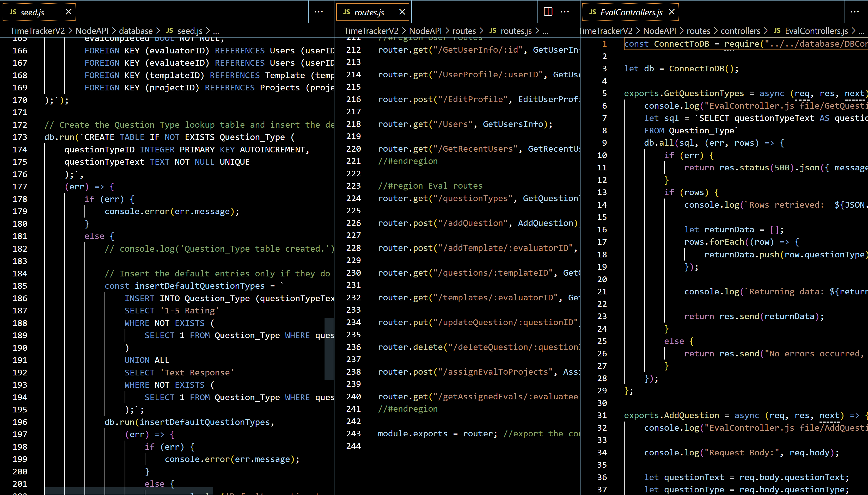Viewport: 868px width, 495px height.
Task: Click 'let questionText = req.body.questionText;' line
Action: pos(747,478)
